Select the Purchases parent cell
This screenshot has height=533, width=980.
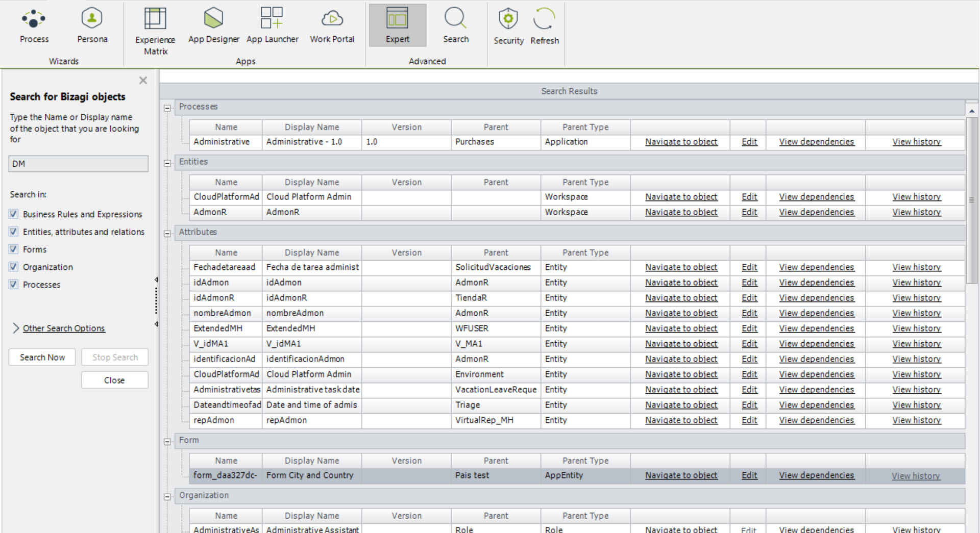click(496, 142)
